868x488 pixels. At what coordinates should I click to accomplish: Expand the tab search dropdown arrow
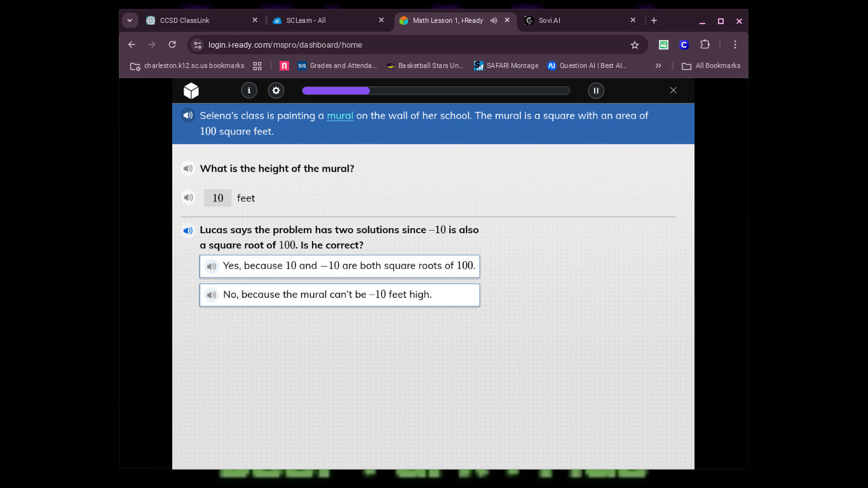(x=130, y=20)
